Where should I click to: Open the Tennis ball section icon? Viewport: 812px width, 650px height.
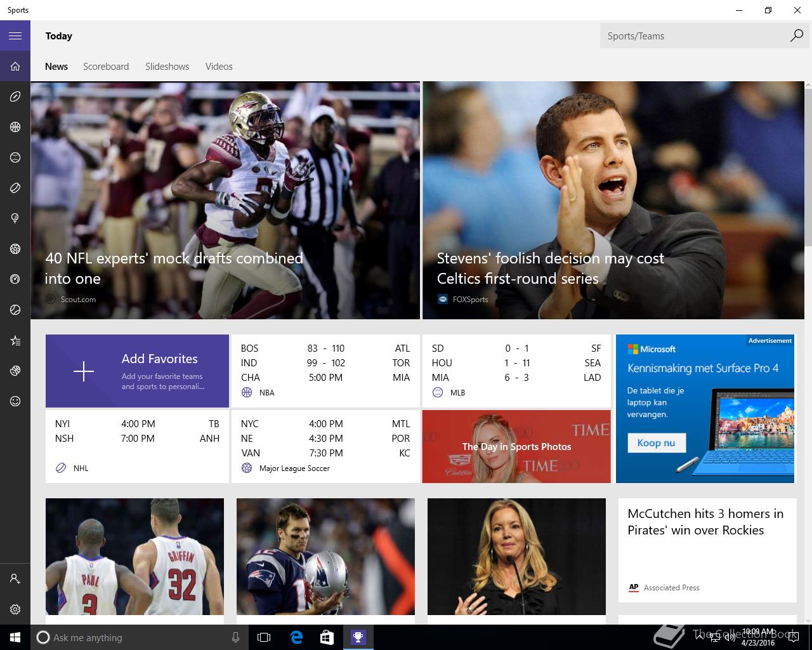tap(15, 310)
